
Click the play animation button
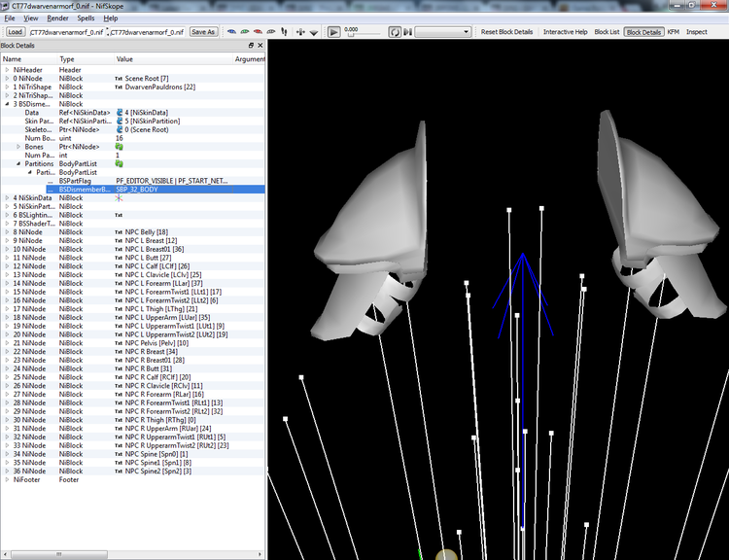tap(333, 32)
